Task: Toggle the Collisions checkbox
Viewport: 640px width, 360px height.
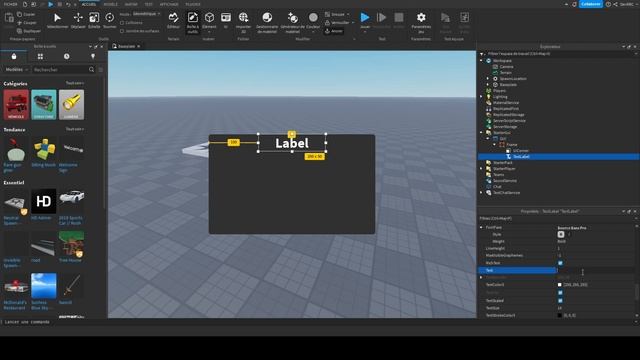Action: coord(122,23)
